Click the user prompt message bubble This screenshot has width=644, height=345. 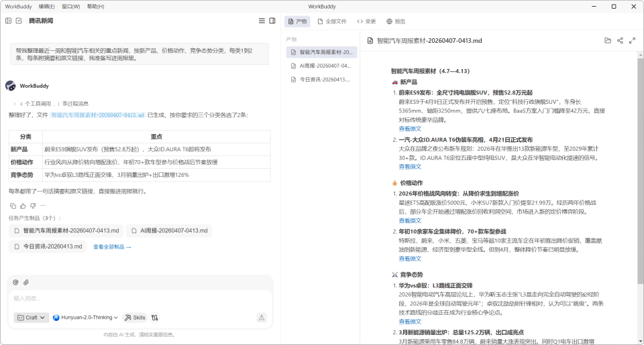click(140, 54)
